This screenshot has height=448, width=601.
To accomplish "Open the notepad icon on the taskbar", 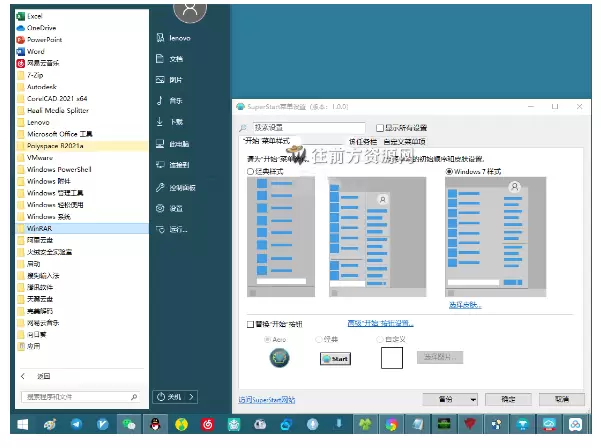I will point(418,424).
